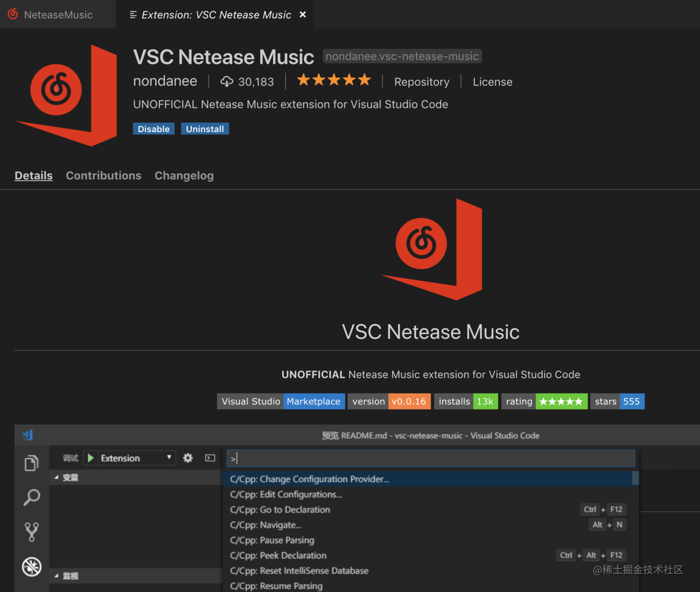The height and width of the screenshot is (592, 700).
Task: Open the Source Control icon in activity bar
Action: (32, 532)
